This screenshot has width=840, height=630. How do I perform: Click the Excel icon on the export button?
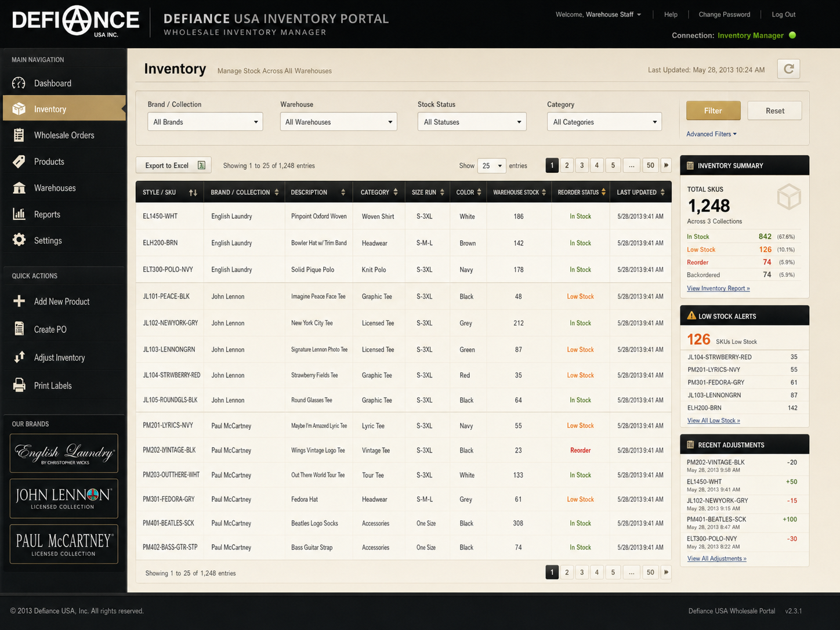click(x=201, y=165)
